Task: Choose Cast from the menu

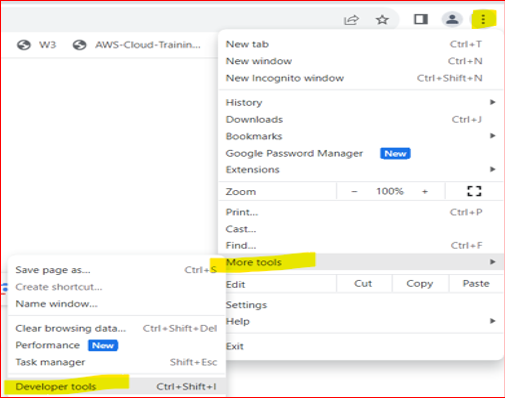Action: (360, 229)
